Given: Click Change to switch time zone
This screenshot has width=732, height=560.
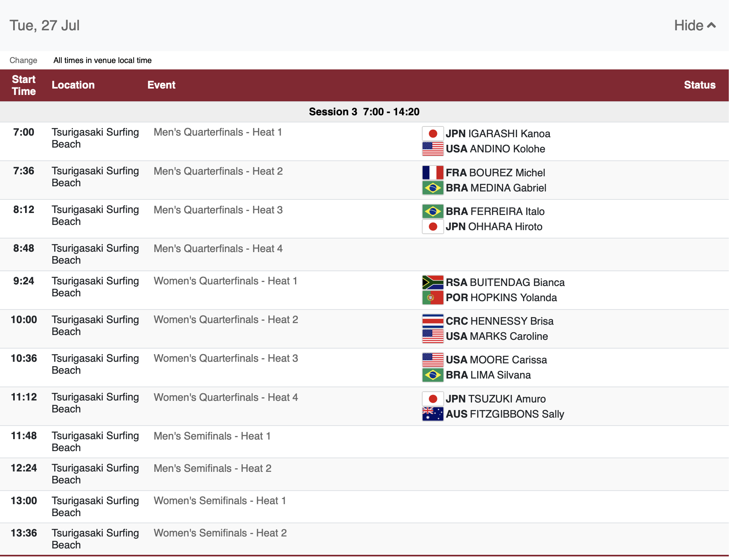Looking at the screenshot, I should pos(23,60).
